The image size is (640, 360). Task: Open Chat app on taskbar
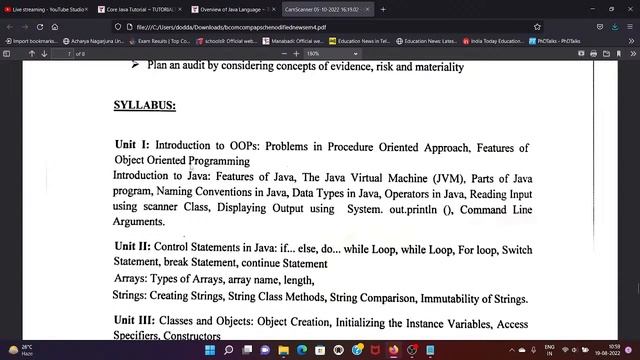(265, 350)
